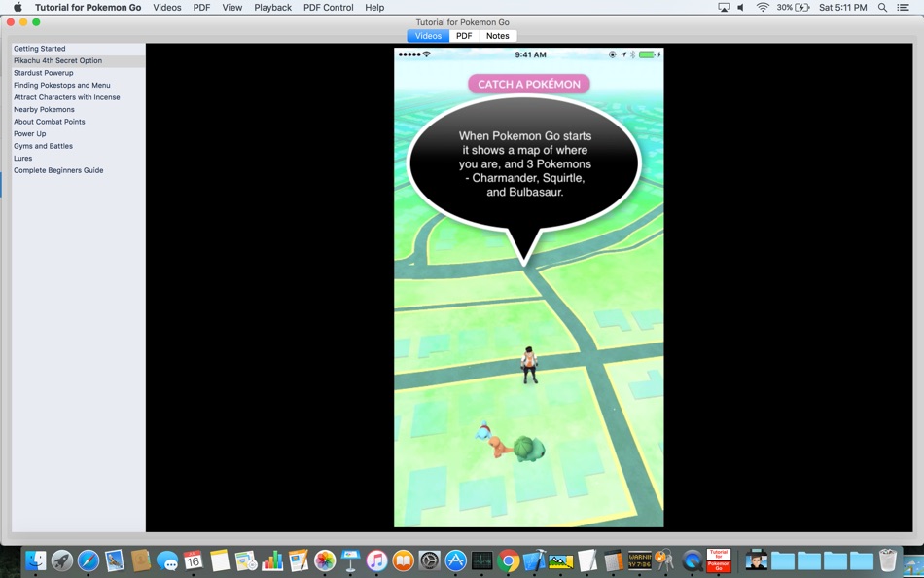Open Preview photo icon in dock
Screen dimensions: 924x578
click(560, 560)
